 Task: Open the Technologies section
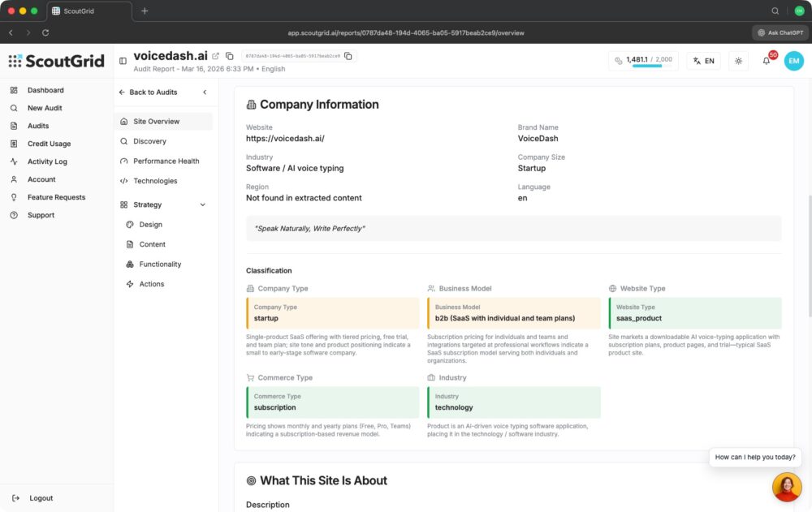[155, 181]
